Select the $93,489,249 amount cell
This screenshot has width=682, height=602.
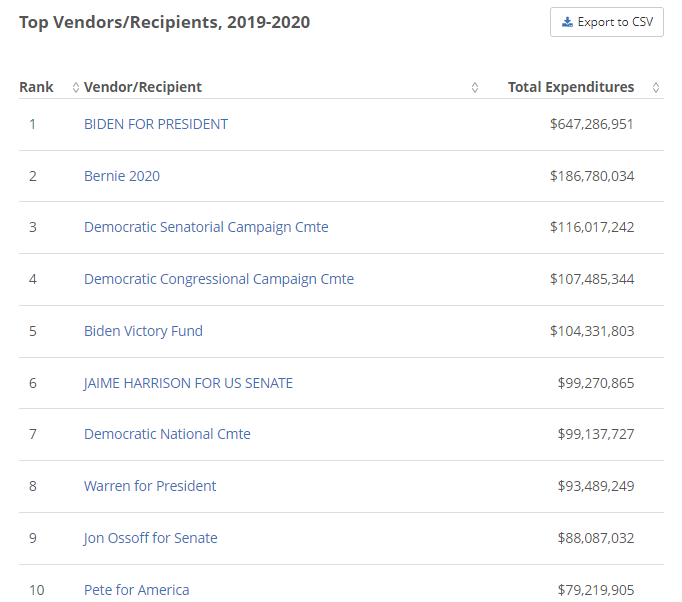(x=596, y=485)
